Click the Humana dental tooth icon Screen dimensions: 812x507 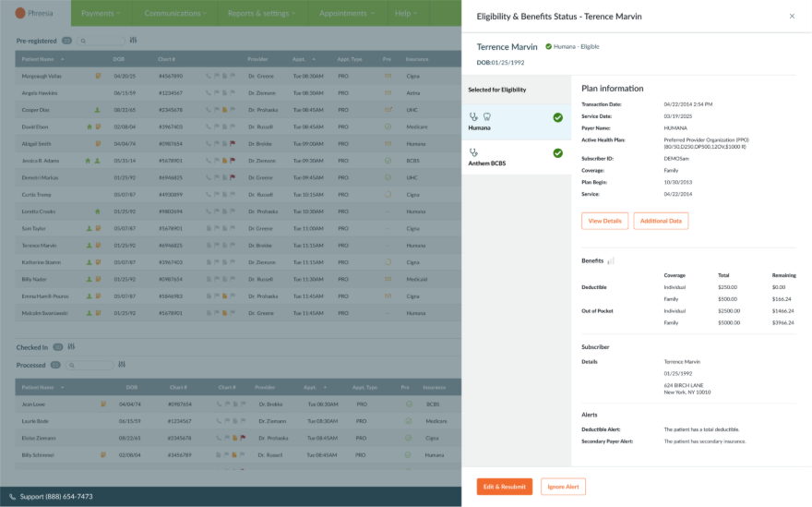click(486, 117)
